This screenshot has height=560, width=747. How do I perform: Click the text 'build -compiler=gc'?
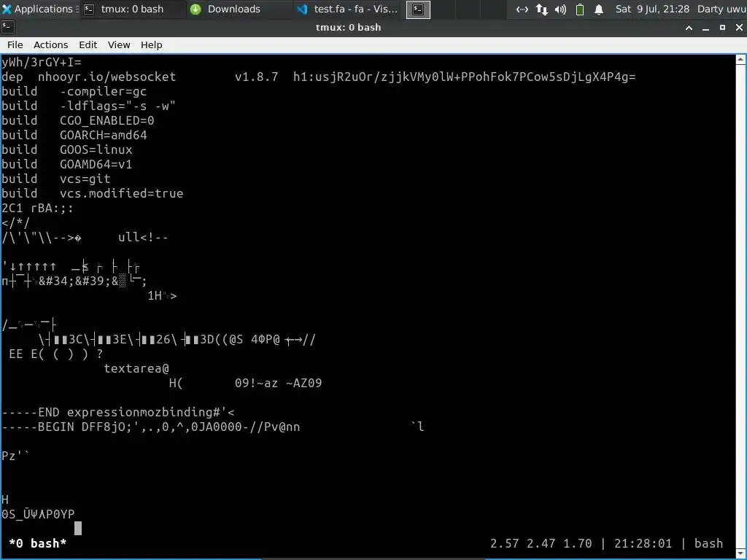pos(74,91)
